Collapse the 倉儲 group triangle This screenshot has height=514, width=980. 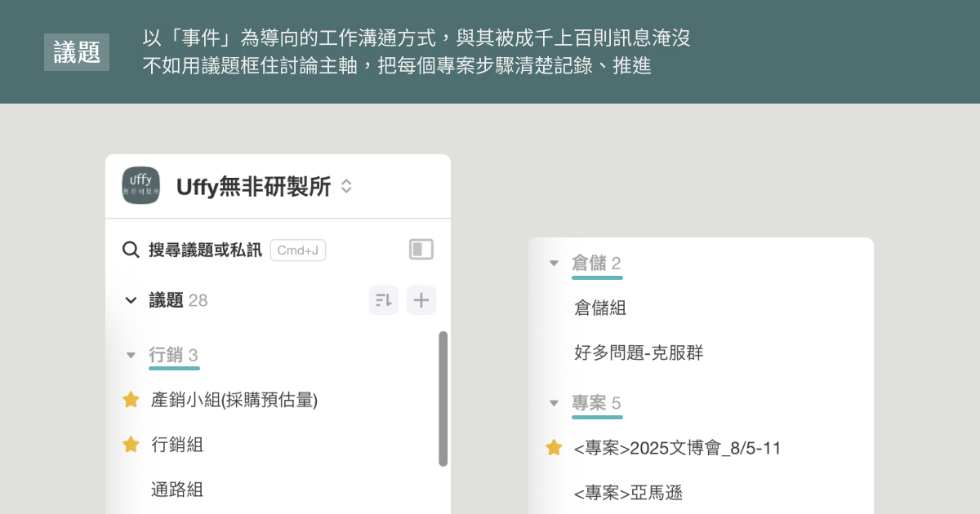554,263
